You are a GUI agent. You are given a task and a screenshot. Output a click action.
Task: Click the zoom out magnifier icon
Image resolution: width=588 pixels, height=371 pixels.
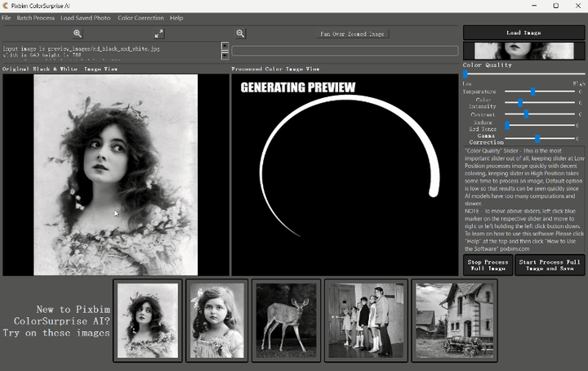click(241, 34)
